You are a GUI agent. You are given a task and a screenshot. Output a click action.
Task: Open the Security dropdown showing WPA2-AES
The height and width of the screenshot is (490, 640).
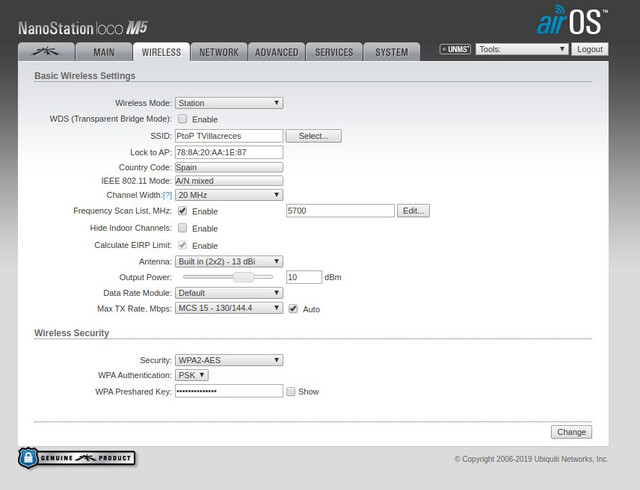click(x=229, y=360)
